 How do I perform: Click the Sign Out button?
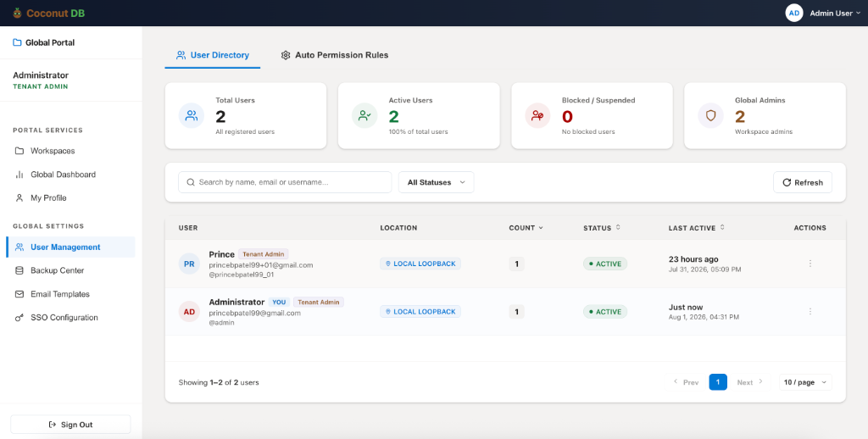coord(71,425)
